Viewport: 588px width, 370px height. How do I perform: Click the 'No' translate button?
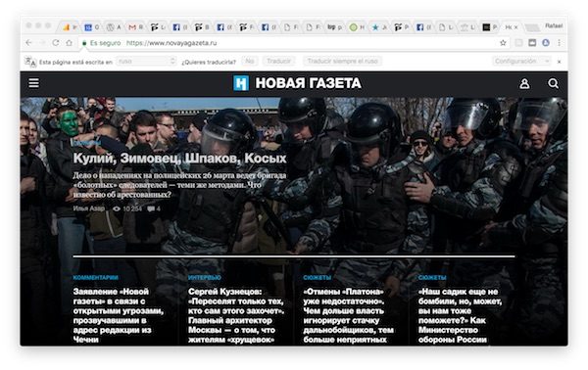tap(250, 61)
